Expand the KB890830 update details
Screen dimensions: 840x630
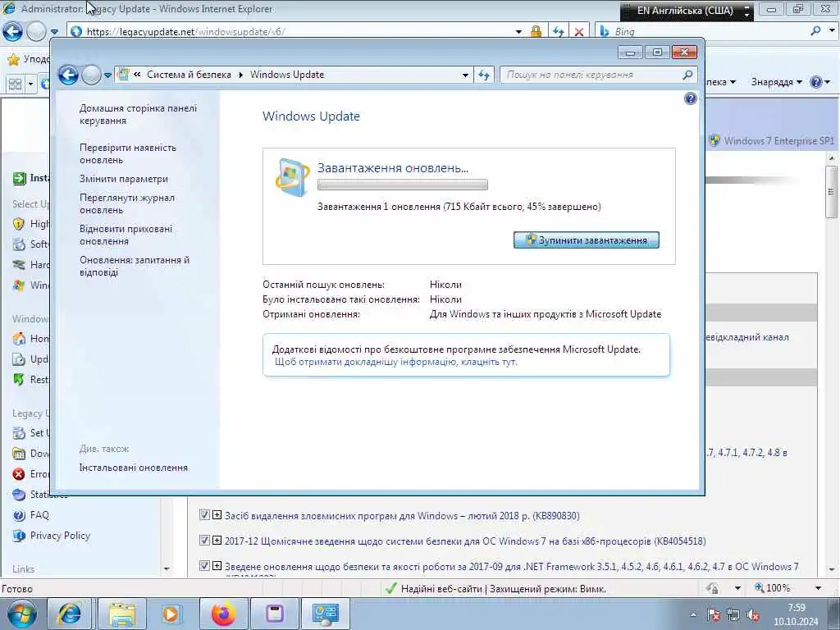coord(217,515)
